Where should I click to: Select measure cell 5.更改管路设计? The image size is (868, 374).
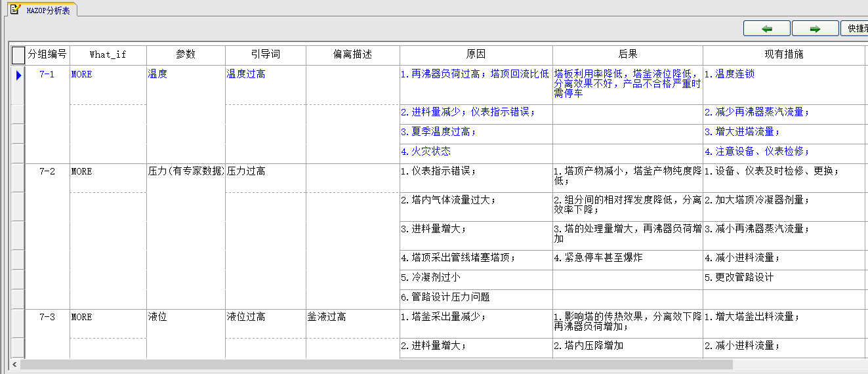784,280
